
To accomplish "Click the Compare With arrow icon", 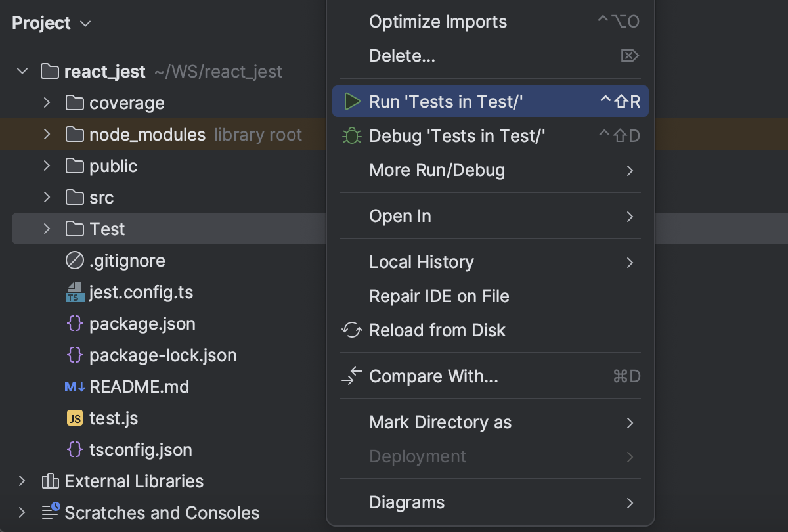I will 352,376.
